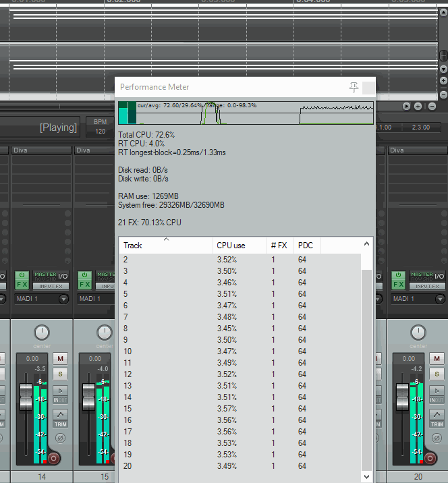Select track 15 row showing 3.57%

coord(240,409)
